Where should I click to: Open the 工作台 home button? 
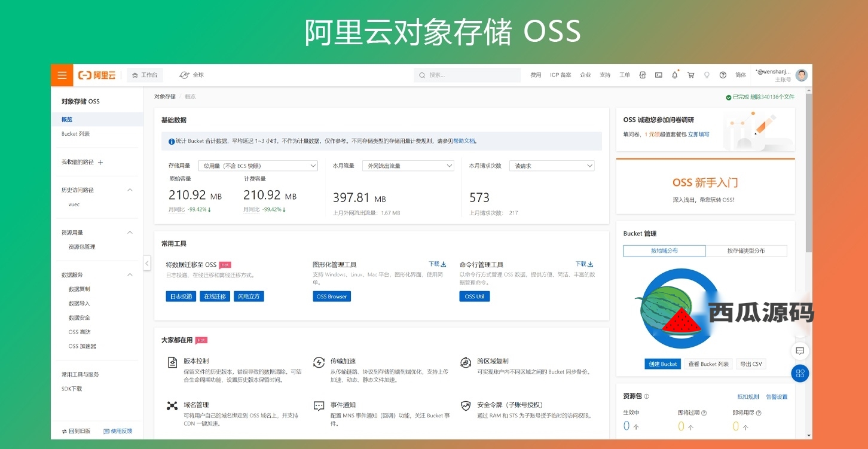click(145, 75)
